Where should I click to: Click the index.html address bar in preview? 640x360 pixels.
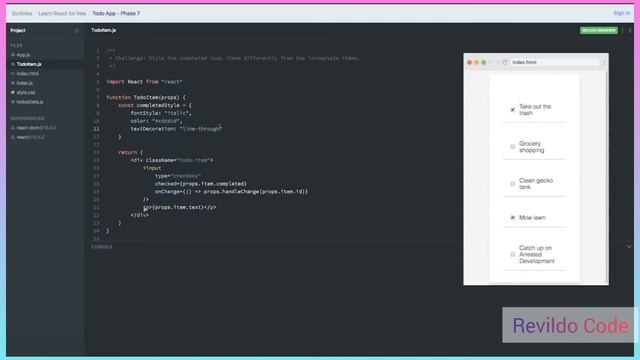coord(555,62)
